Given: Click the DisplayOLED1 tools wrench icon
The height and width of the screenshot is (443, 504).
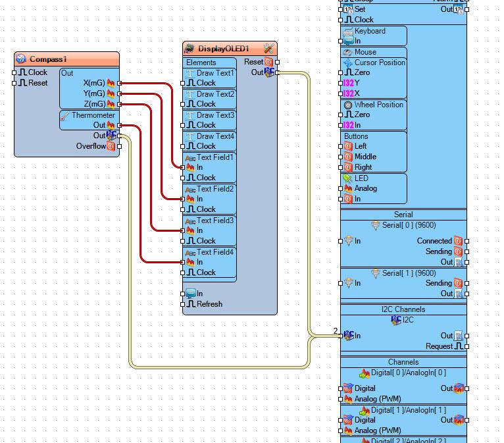Looking at the screenshot, I should click(268, 49).
